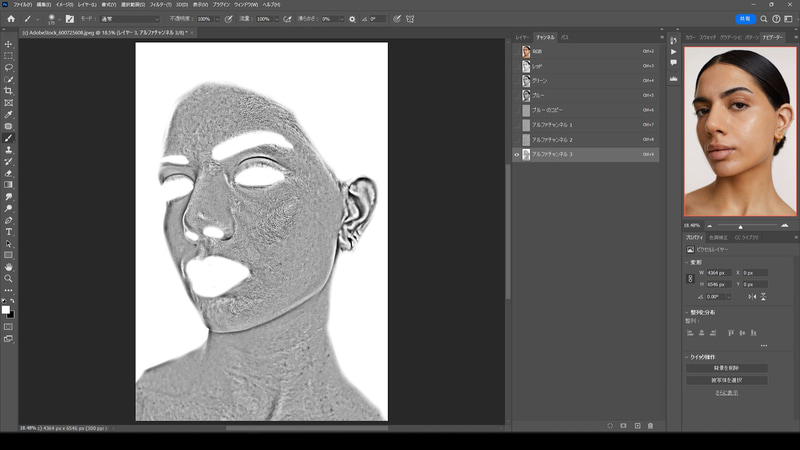Select the Rectangular Marquee tool
The image size is (800, 450).
9,56
